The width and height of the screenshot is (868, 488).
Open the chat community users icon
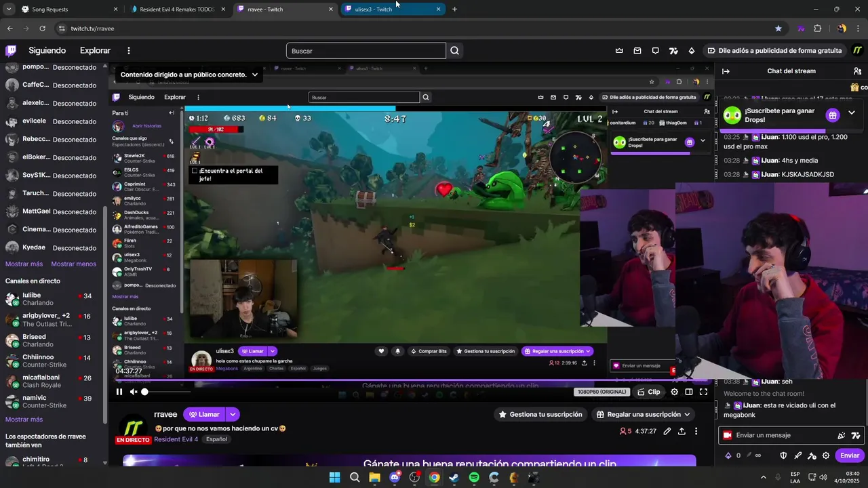point(858,71)
